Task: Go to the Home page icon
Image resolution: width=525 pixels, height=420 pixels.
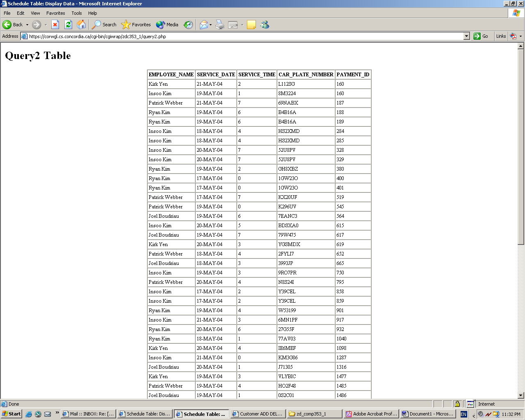Action: (x=81, y=25)
